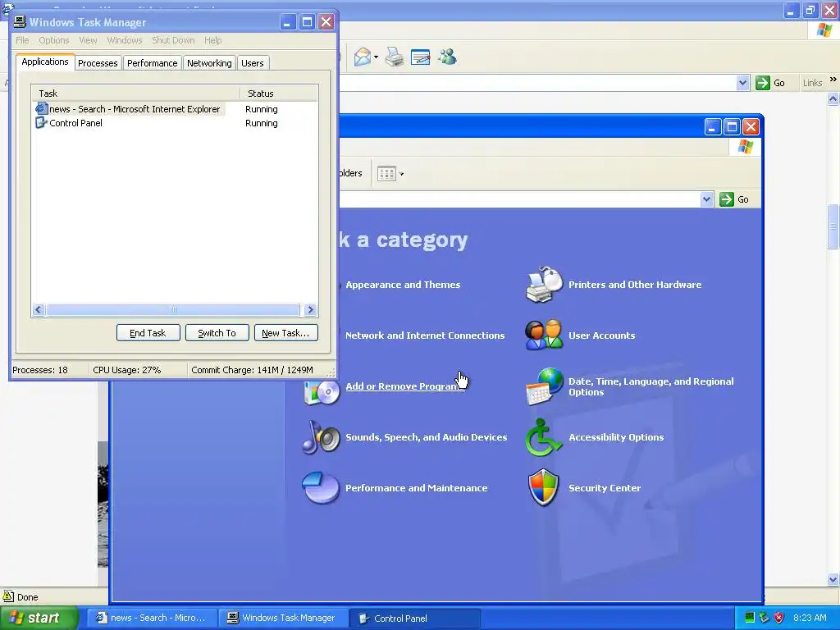Open the Add or Remove Programs link
Viewport: 840px width, 630px height.
click(405, 386)
